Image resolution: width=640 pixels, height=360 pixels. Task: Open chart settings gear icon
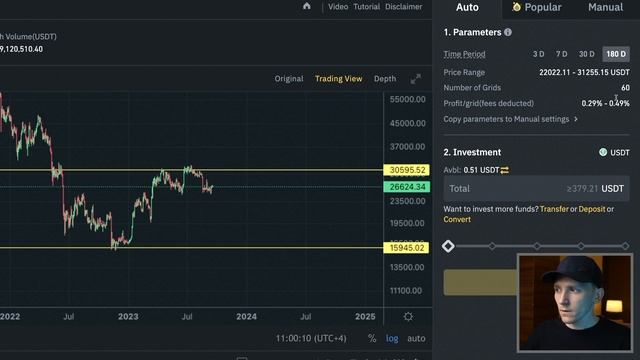408,316
